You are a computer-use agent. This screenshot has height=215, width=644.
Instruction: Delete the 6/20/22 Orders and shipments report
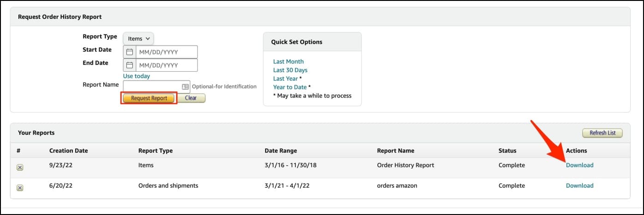(x=20, y=188)
